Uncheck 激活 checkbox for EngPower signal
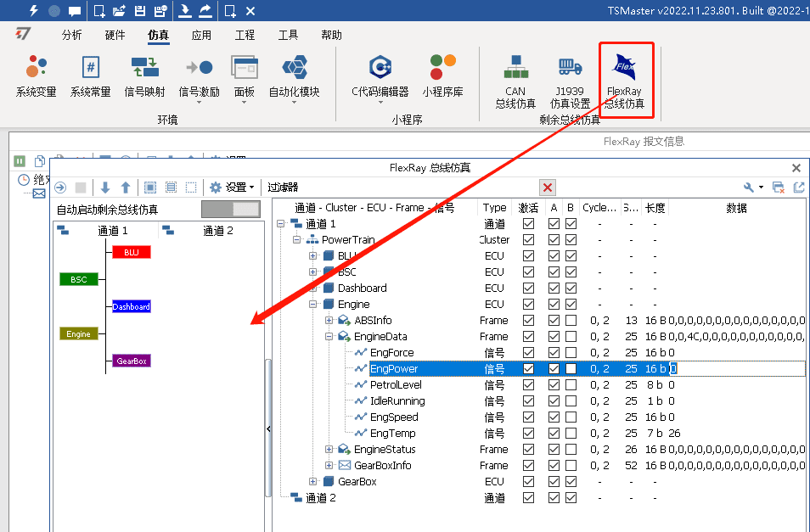 (529, 369)
